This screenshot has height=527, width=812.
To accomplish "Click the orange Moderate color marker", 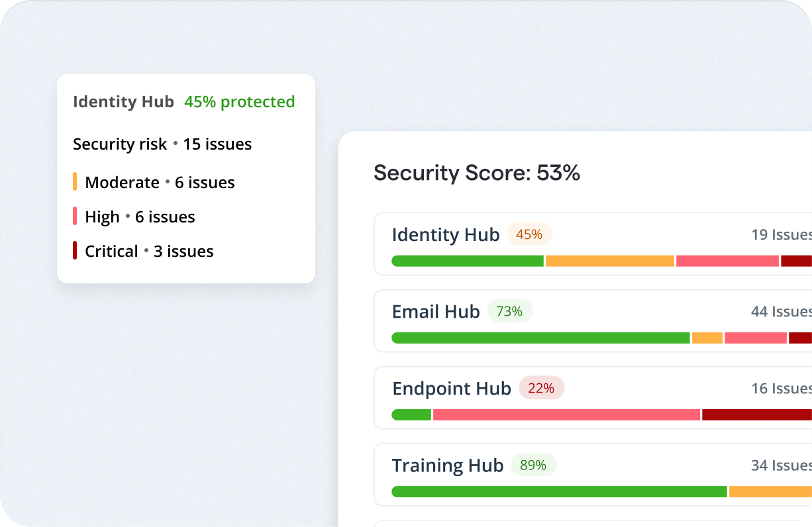I will 75,182.
